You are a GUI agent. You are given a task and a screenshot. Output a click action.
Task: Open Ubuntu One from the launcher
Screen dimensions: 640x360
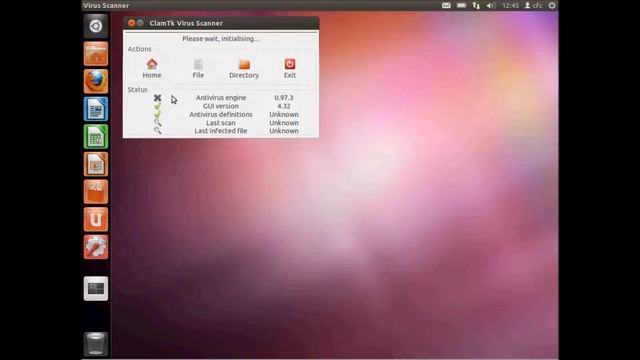tap(96, 219)
